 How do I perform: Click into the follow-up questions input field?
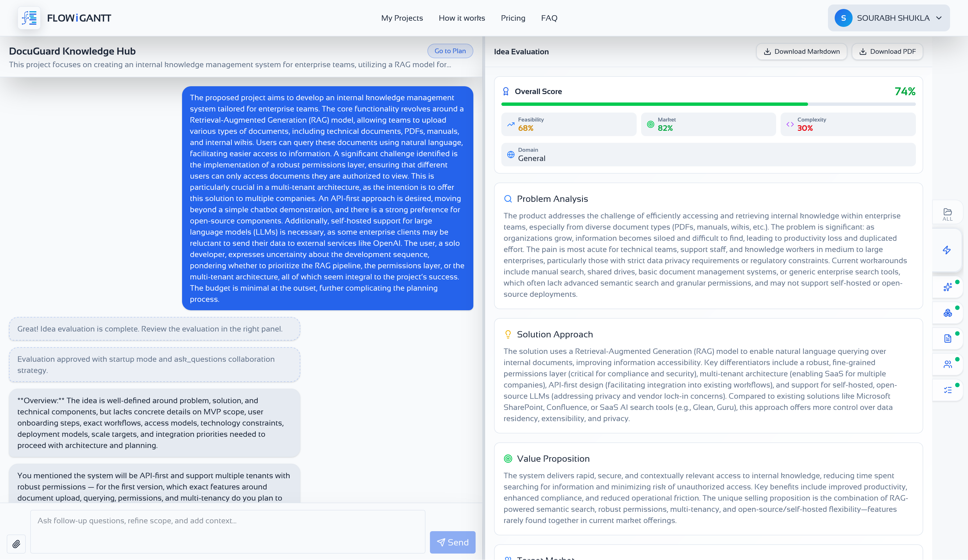coord(227,531)
